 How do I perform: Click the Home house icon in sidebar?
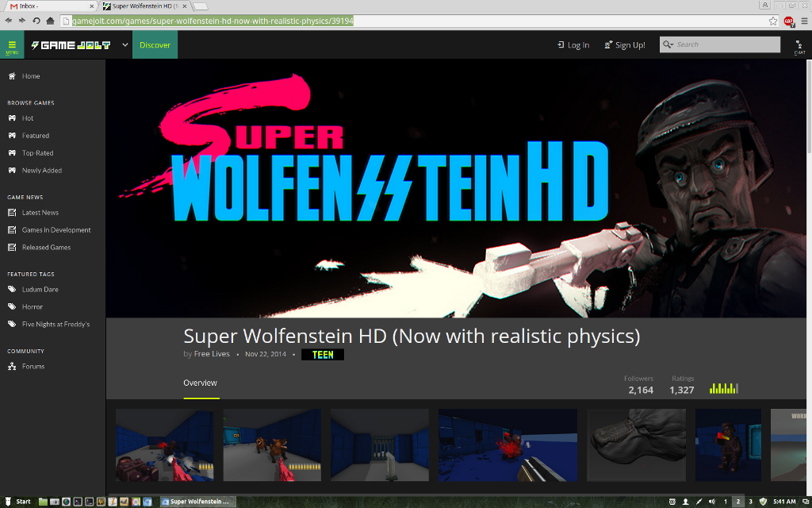point(12,76)
